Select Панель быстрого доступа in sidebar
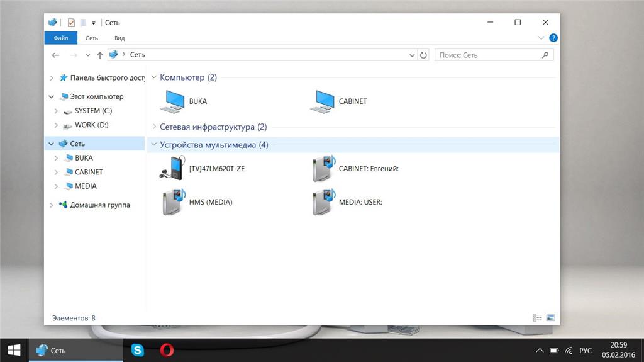The height and width of the screenshot is (362, 644). (102, 77)
